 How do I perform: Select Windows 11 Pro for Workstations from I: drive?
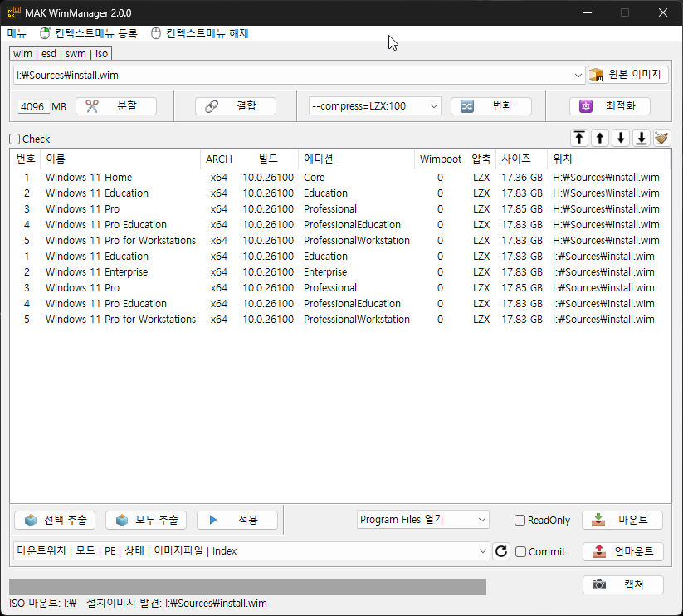tap(340, 320)
